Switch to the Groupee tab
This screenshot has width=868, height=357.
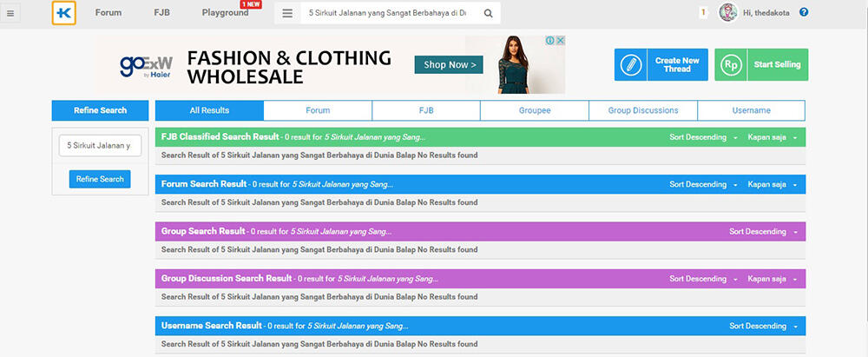point(535,110)
